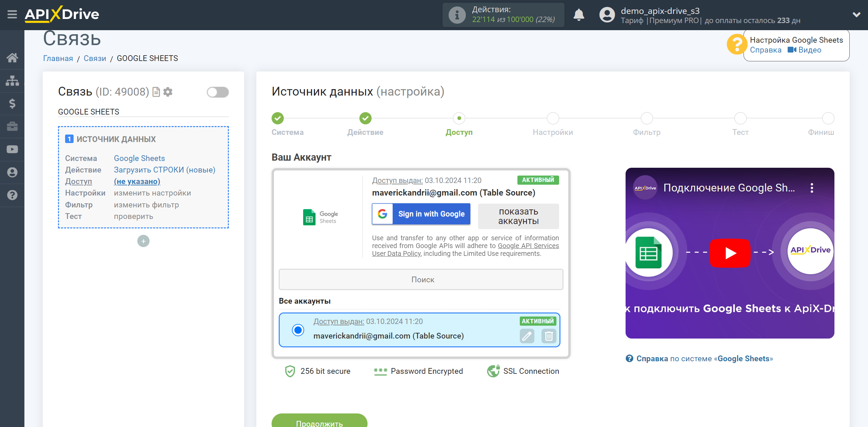The image size is (868, 427).
Task: Click the connection notes document icon
Action: (156, 92)
